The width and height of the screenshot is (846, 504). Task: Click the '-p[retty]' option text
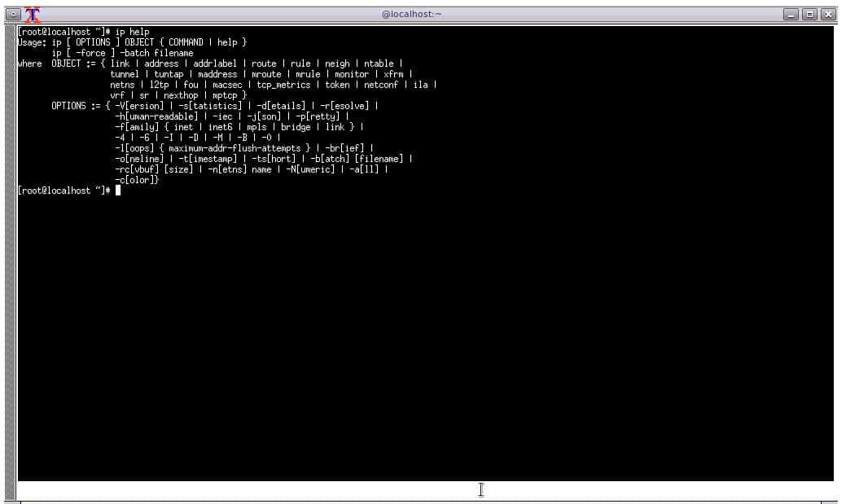[x=318, y=116]
